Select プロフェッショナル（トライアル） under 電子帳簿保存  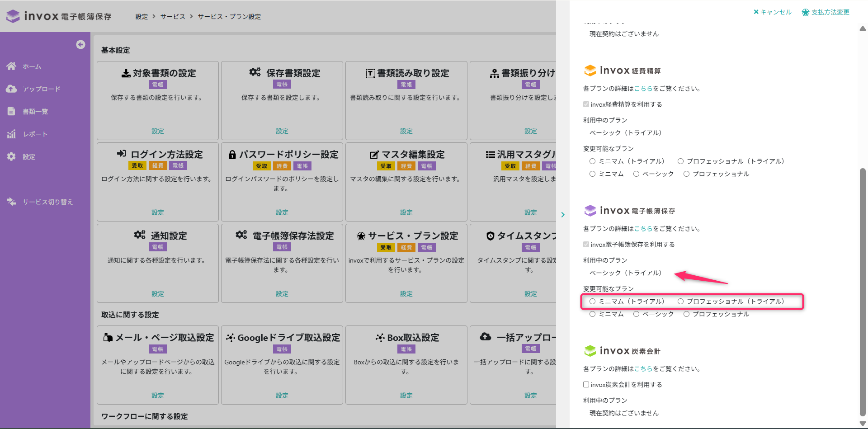[680, 302]
